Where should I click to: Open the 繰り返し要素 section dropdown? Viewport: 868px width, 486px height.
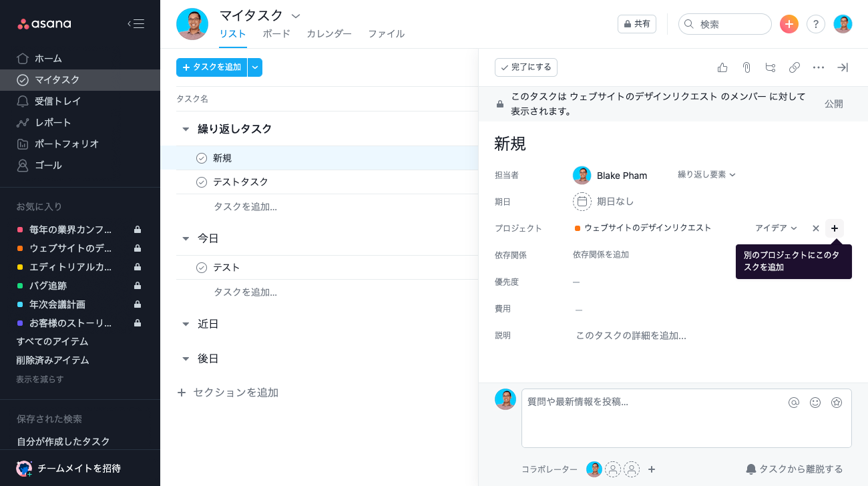[x=706, y=175]
